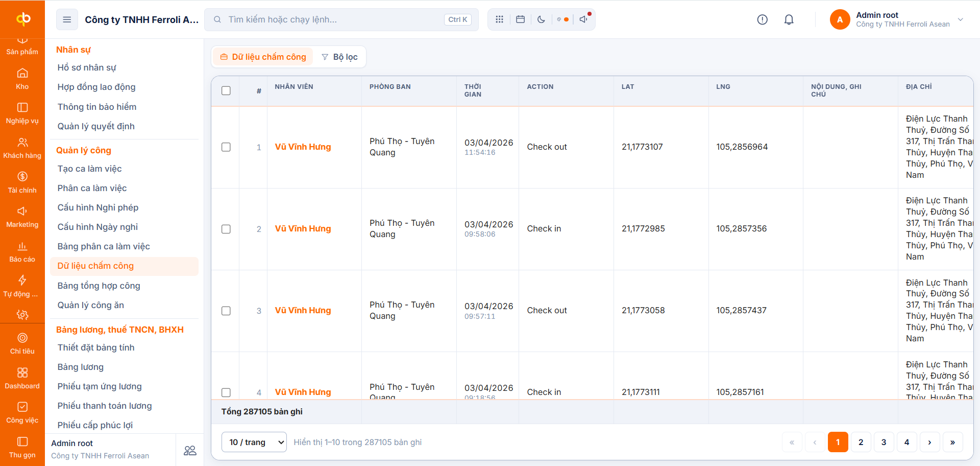Screen dimensions: 980x466
Task: Open Báo cáo module in sidebar
Action: pyautogui.click(x=22, y=252)
